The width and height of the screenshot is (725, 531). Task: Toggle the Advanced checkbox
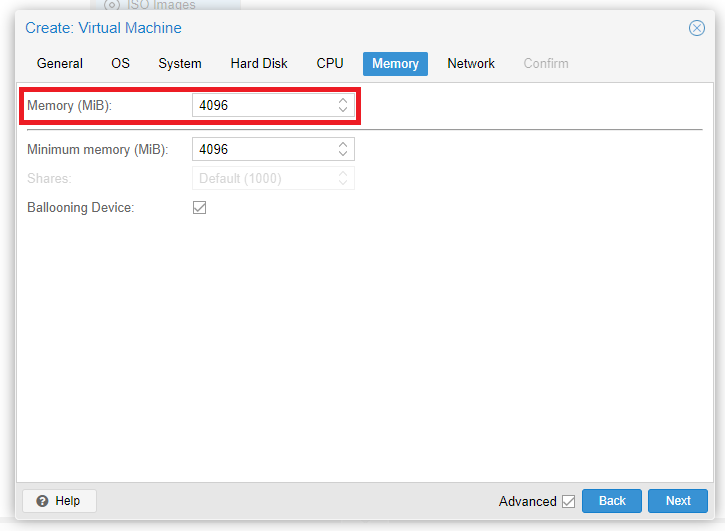(x=568, y=501)
